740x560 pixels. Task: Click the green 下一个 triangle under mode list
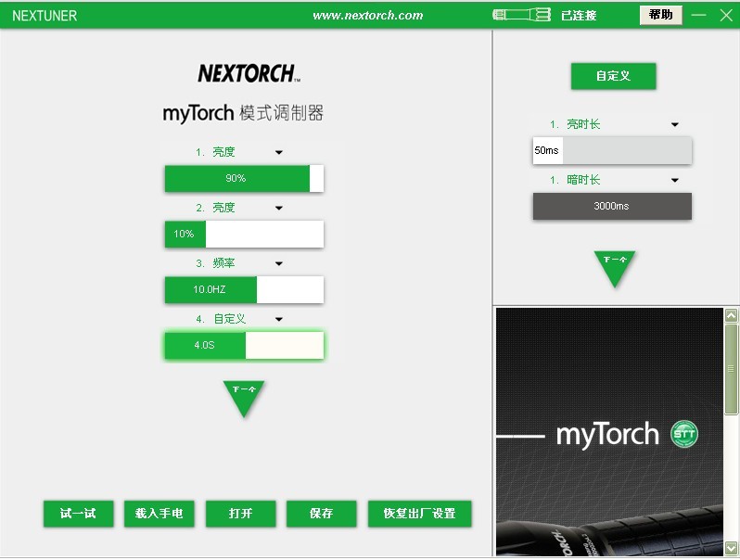coord(244,398)
